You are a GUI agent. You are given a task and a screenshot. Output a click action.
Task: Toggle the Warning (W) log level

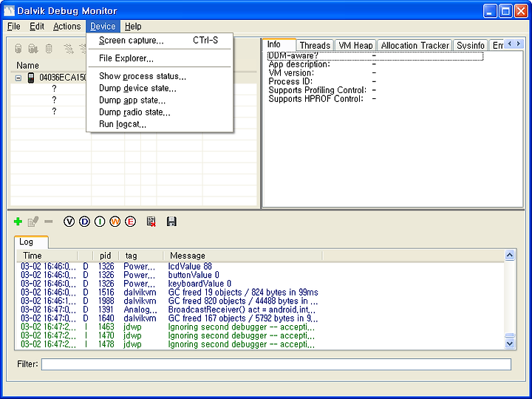pyautogui.click(x=115, y=222)
